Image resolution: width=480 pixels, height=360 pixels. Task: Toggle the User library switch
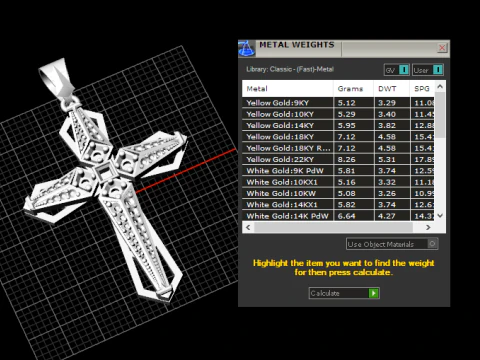(428, 70)
